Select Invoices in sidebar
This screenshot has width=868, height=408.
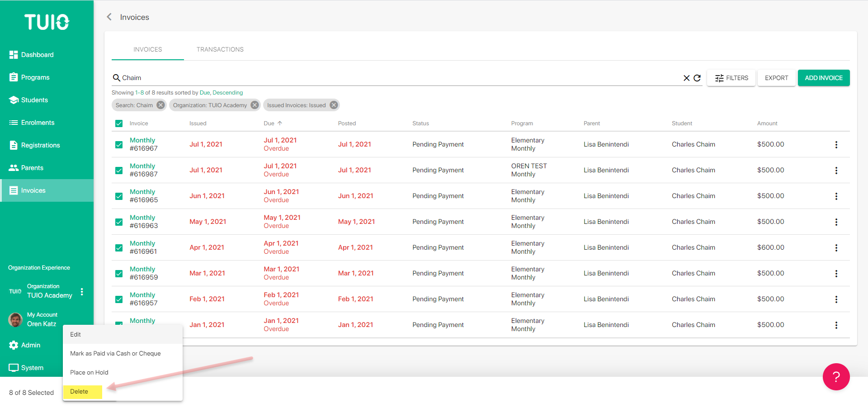pyautogui.click(x=47, y=190)
